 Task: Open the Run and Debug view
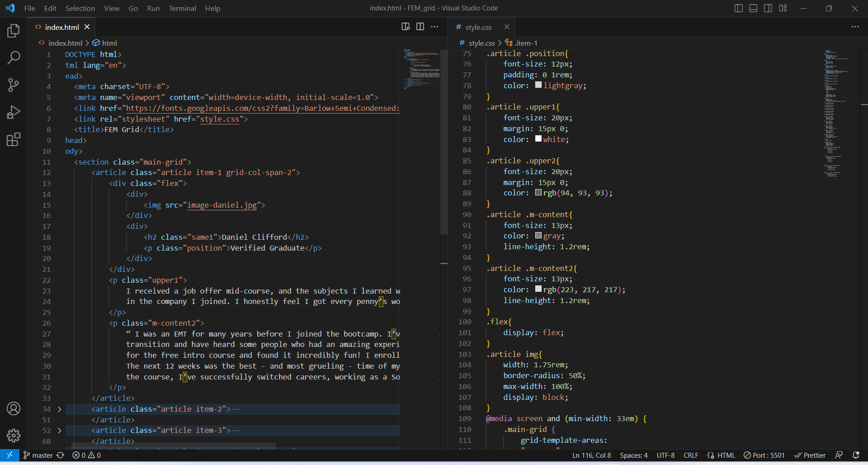point(14,112)
